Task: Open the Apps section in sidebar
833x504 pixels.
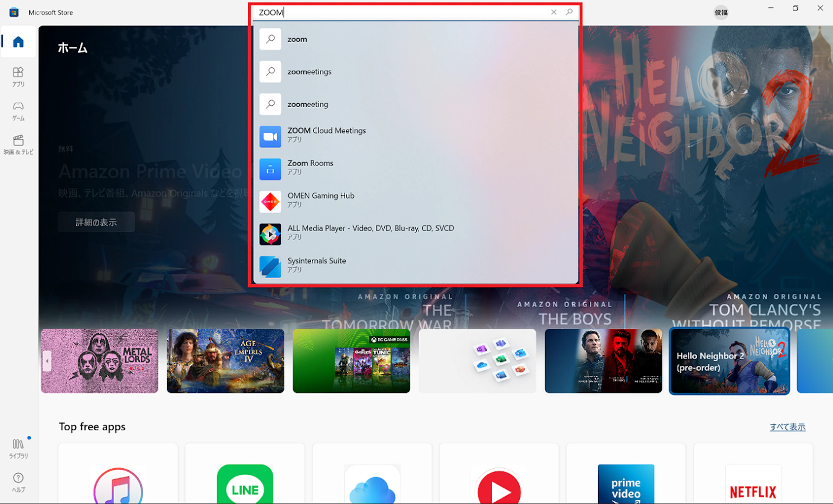Action: (x=18, y=76)
